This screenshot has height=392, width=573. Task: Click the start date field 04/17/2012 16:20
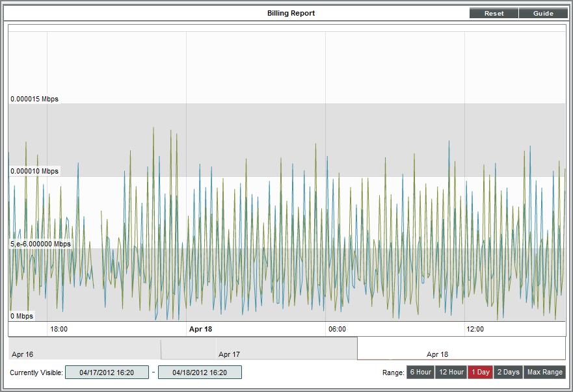107,372
